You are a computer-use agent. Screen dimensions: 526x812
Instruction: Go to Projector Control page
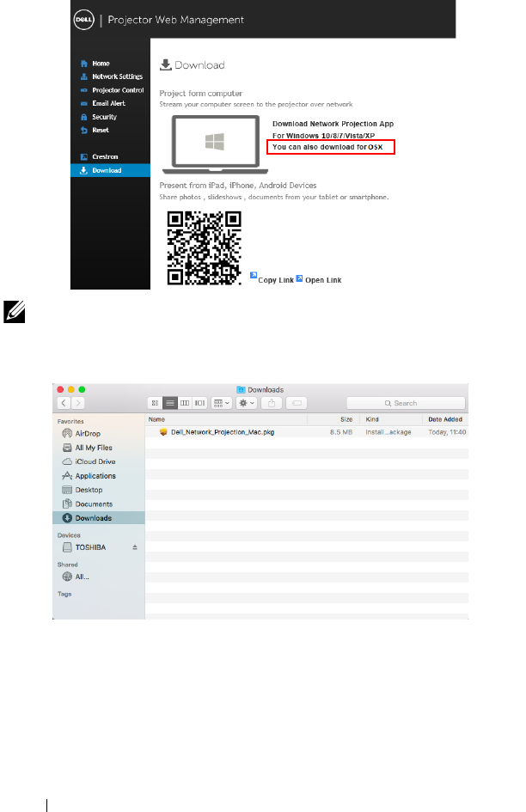click(x=118, y=90)
